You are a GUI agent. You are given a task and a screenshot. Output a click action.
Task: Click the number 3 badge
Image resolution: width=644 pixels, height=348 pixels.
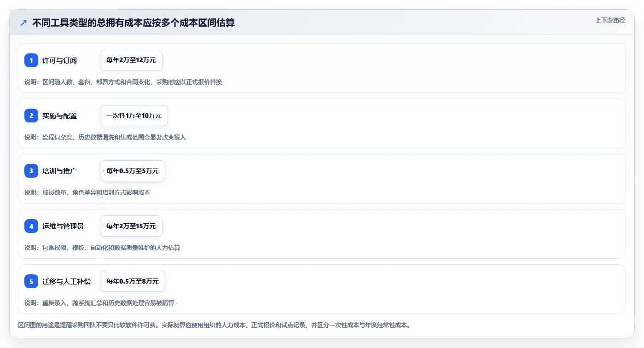[31, 171]
